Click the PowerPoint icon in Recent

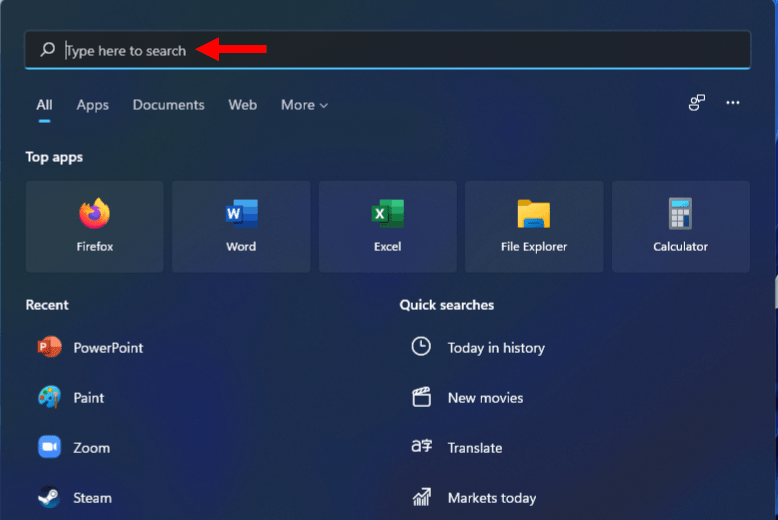click(x=50, y=347)
